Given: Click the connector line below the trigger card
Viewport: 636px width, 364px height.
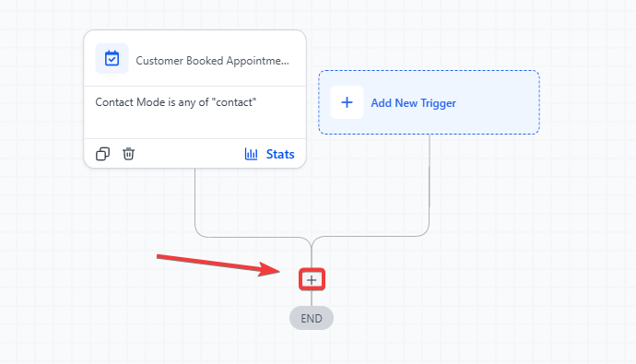Looking at the screenshot, I should pyautogui.click(x=195, y=199).
